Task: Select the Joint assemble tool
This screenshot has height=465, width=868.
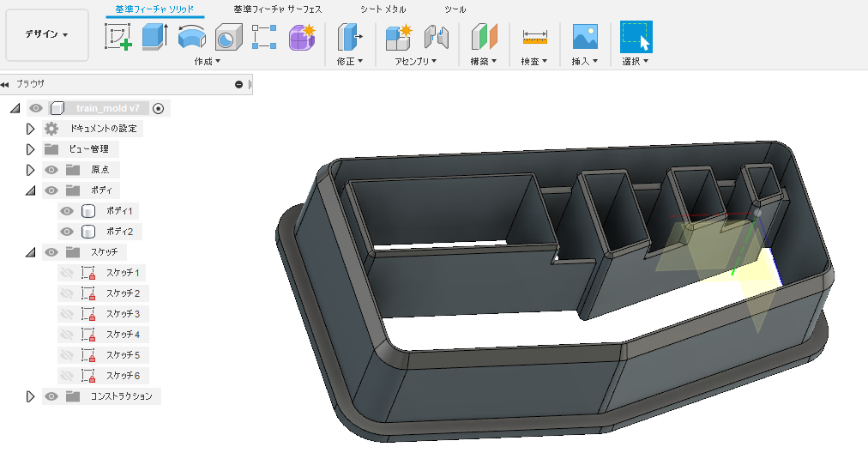Action: click(x=437, y=37)
